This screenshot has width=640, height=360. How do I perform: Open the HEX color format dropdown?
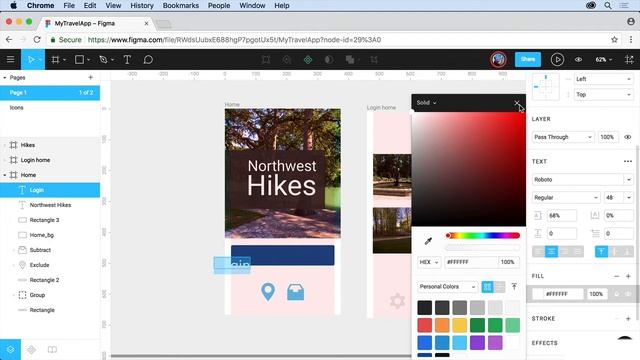point(429,262)
